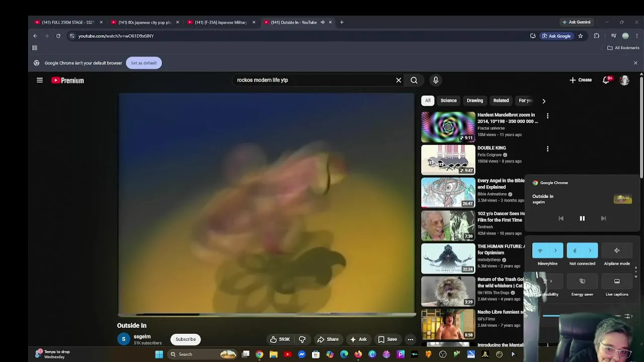
Task: Dislike the Outside In video
Action: [x=302, y=339]
